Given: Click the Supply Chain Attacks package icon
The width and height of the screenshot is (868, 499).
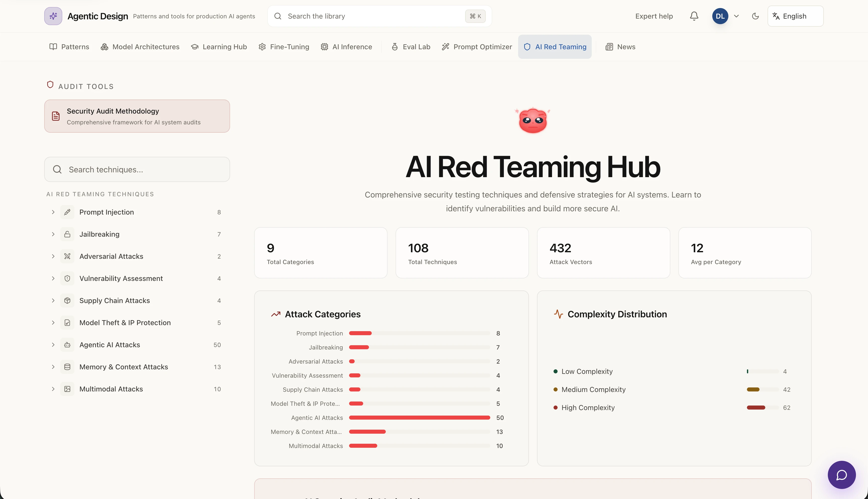Looking at the screenshot, I should coord(68,301).
